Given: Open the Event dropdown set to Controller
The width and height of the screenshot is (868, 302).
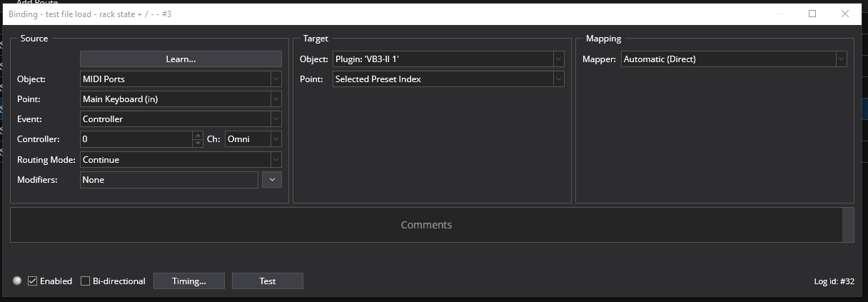Looking at the screenshot, I should (x=181, y=119).
